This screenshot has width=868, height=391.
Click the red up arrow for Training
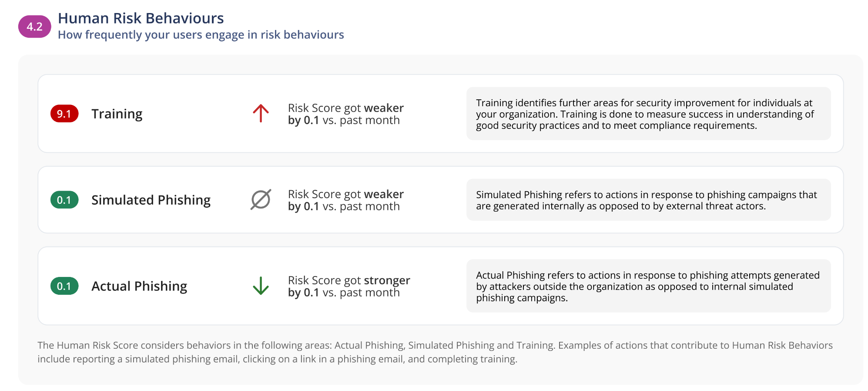pos(261,113)
